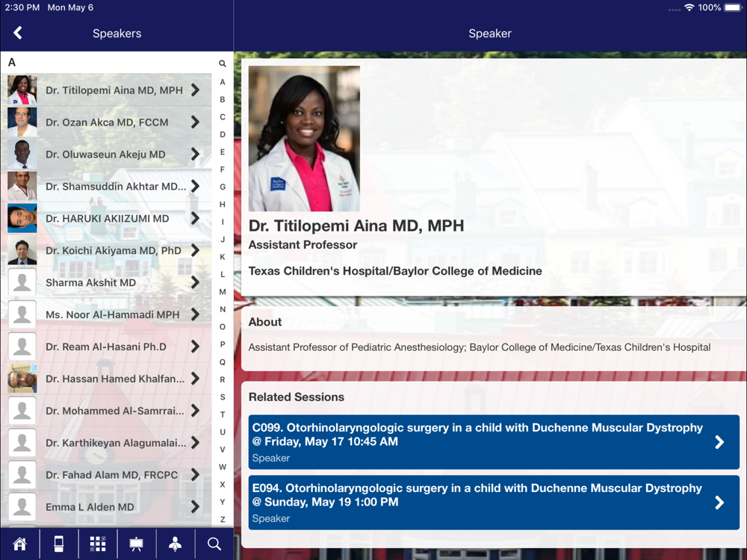Jump to letter S in alphabet index
The width and height of the screenshot is (747, 560).
[x=223, y=397]
